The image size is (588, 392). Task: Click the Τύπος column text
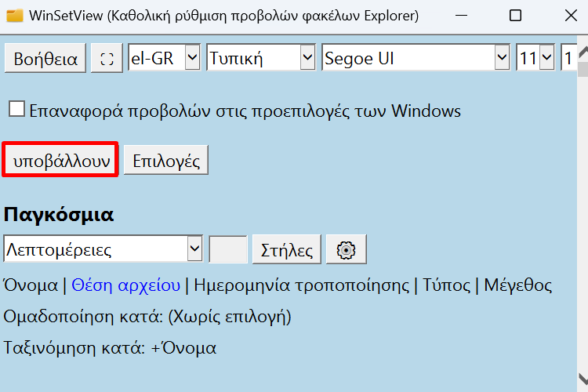point(446,285)
